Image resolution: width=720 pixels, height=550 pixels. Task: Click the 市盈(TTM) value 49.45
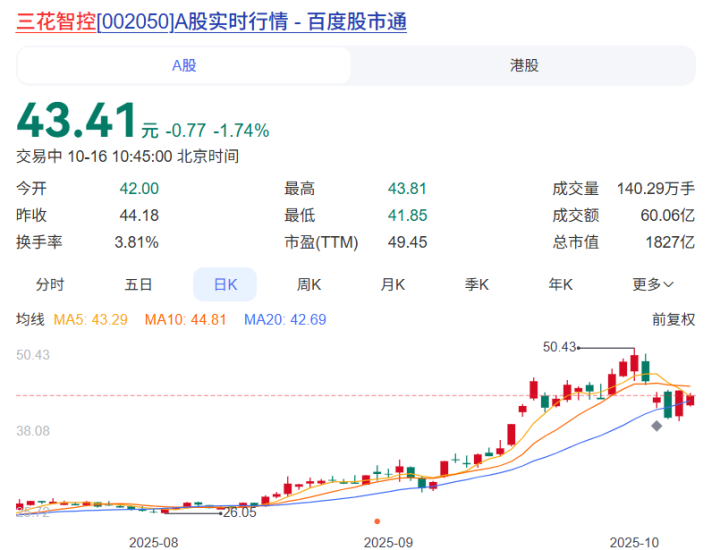tap(407, 242)
